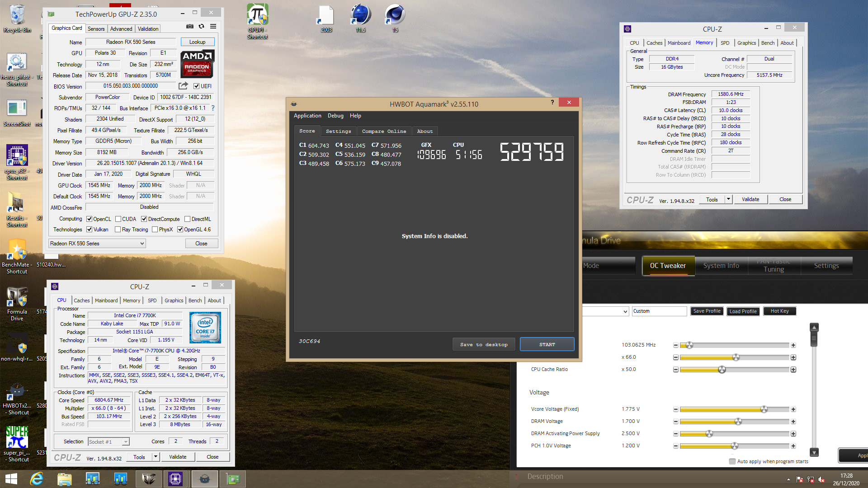Toggle the DirectML checkbox
868x488 pixels.
point(187,219)
